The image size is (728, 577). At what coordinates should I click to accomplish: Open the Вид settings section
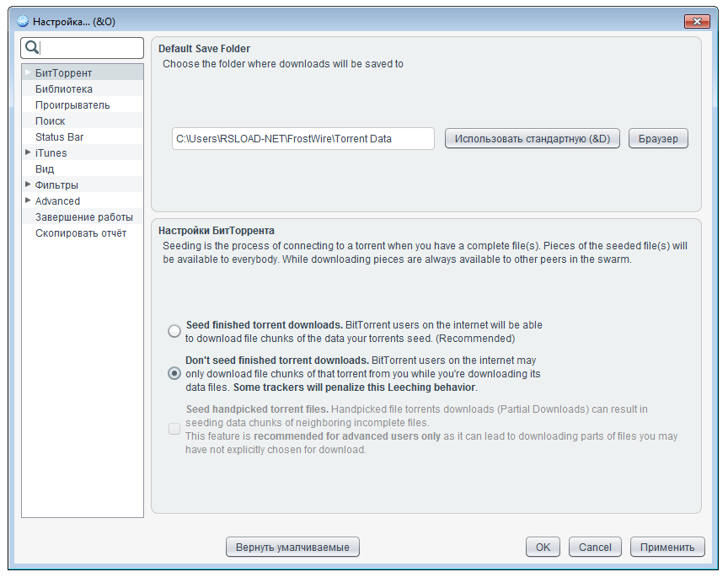tap(83, 169)
